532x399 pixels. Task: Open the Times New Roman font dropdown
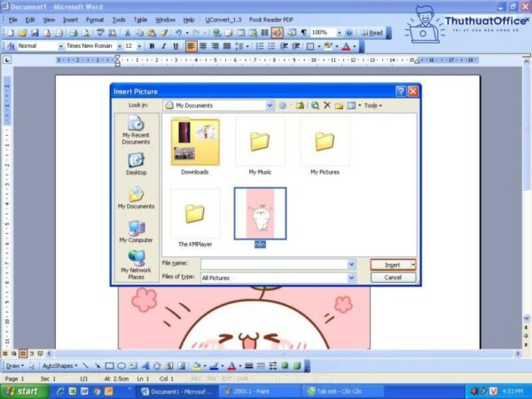[120, 46]
